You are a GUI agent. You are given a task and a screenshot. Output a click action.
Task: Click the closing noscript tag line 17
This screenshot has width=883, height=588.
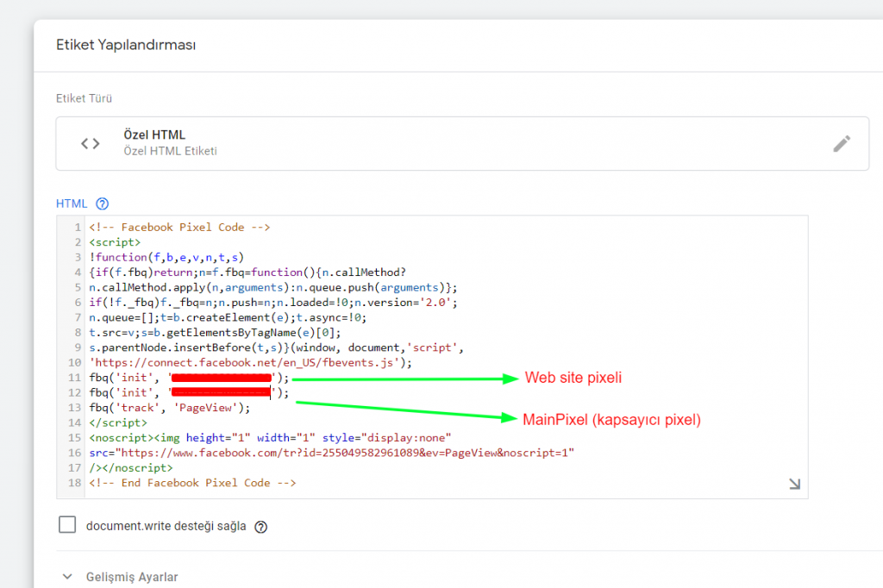click(131, 468)
